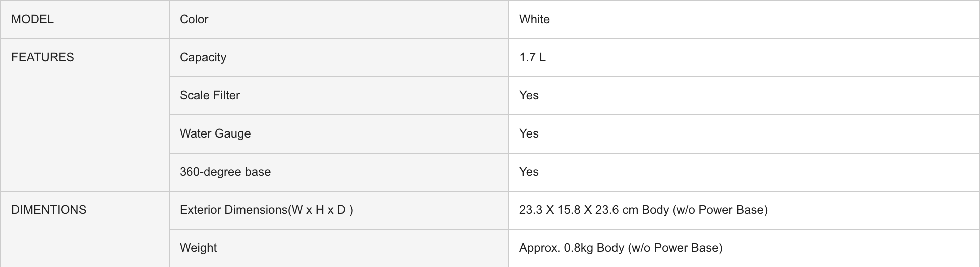This screenshot has width=980, height=267.
Task: Select the Exterior Dimensions(W x H x D) label
Action: coord(266,210)
